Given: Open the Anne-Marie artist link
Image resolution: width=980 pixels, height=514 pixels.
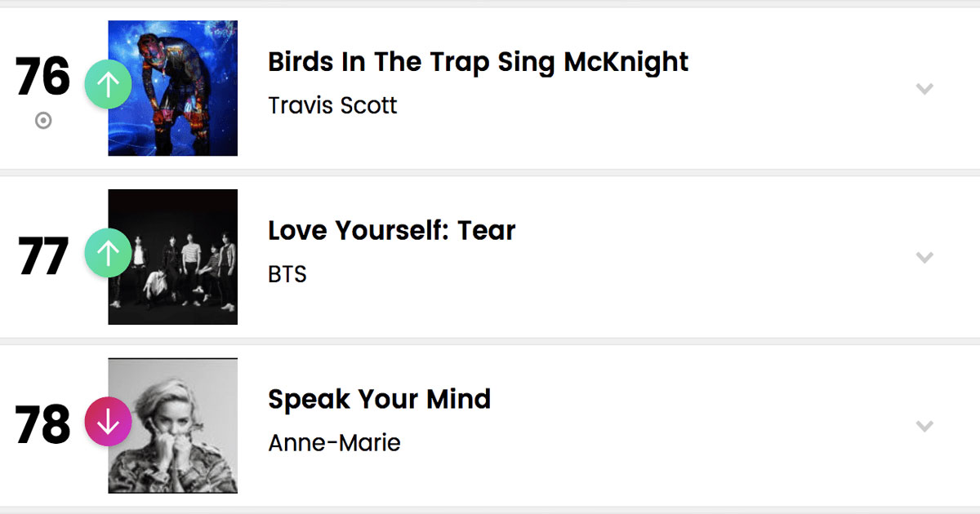Looking at the screenshot, I should [334, 443].
